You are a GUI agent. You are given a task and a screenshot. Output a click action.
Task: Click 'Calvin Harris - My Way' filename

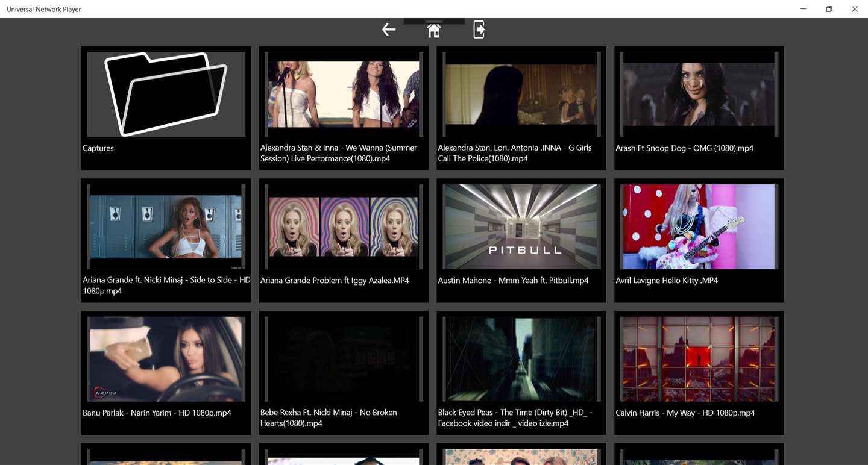click(x=685, y=413)
